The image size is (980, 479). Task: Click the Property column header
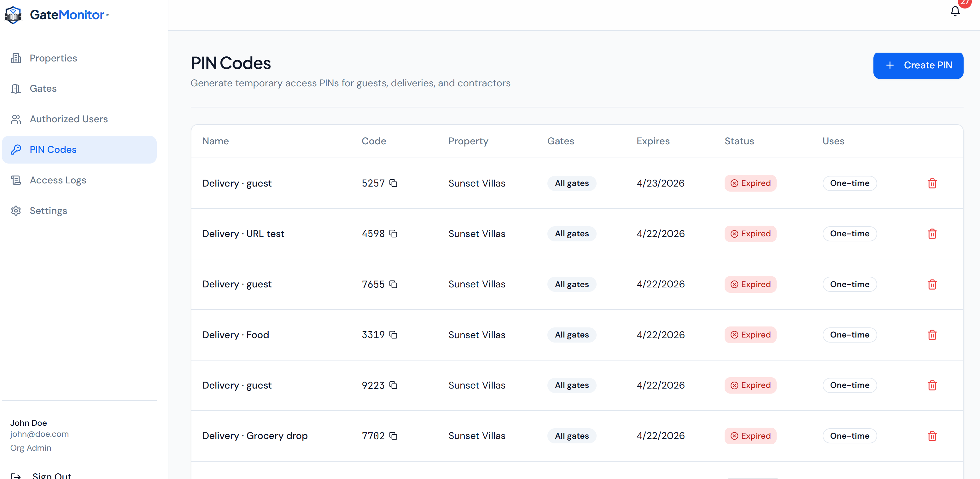[x=468, y=141]
